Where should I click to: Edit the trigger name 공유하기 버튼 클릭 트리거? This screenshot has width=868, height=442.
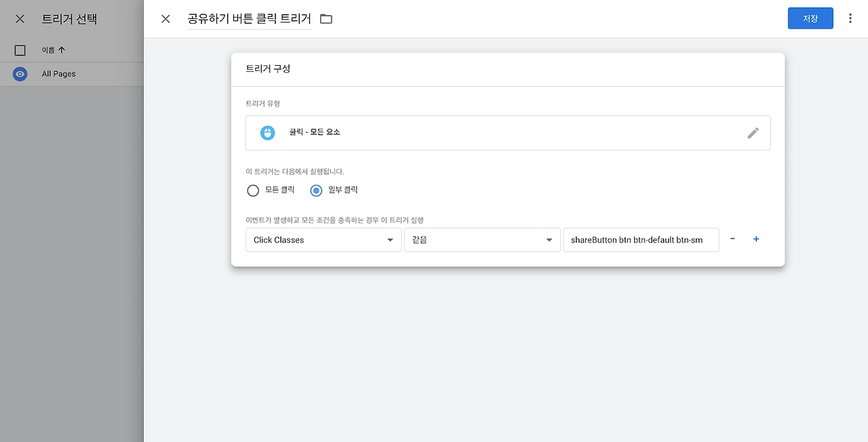pyautogui.click(x=250, y=19)
